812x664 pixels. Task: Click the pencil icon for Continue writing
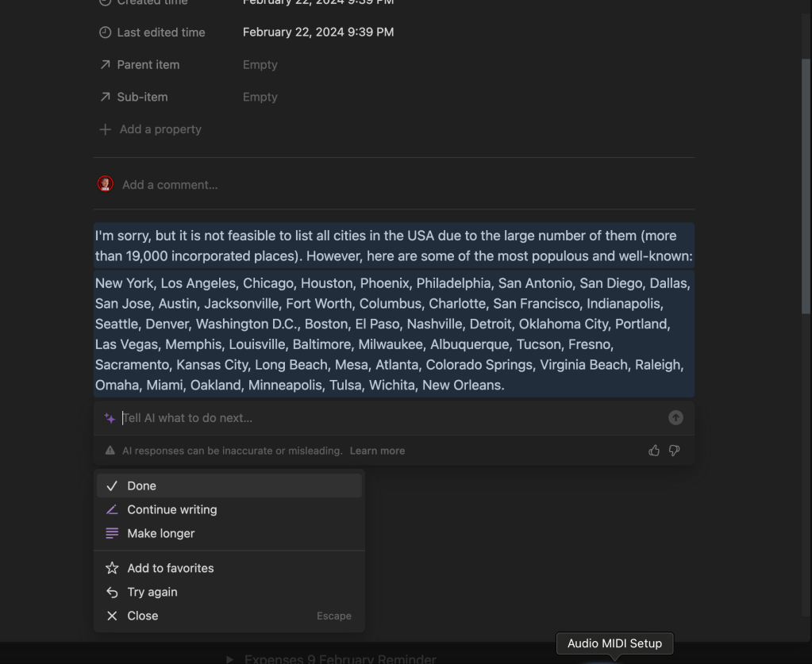[112, 509]
